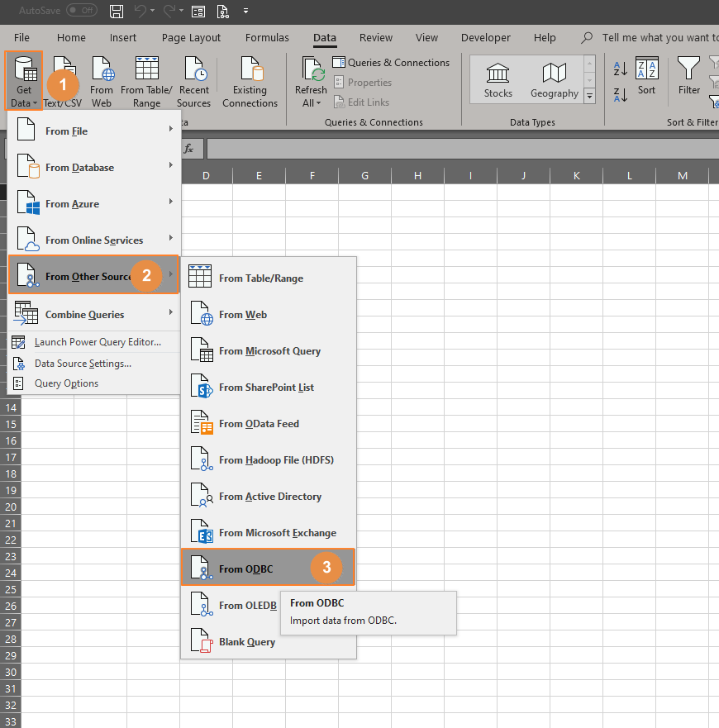Click the From Table/Range ribbon icon
This screenshot has height=728, width=719.
point(146,82)
